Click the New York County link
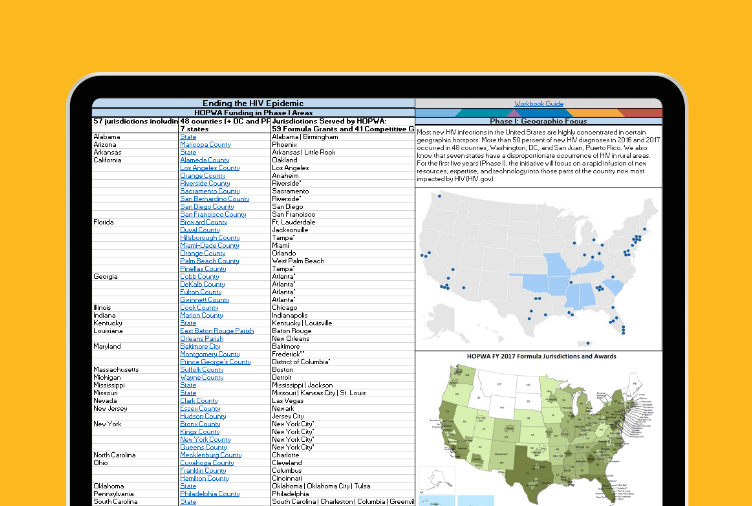The width and height of the screenshot is (752, 506). click(x=205, y=439)
